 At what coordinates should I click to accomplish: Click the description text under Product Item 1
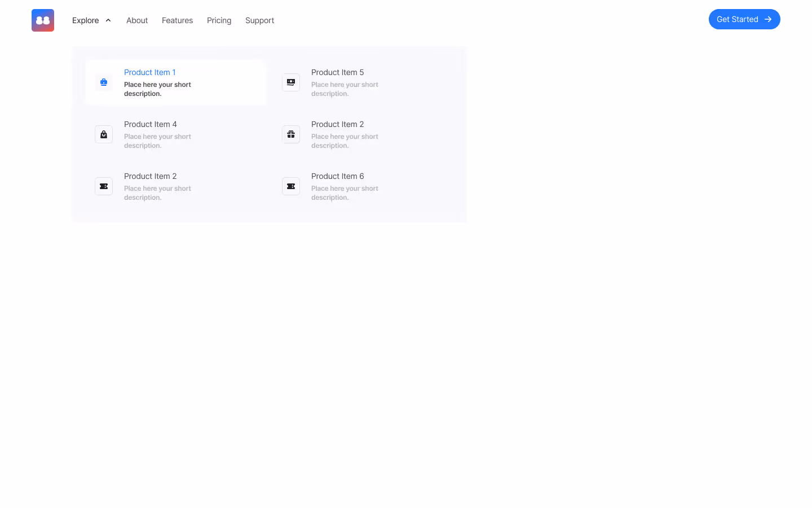157,89
